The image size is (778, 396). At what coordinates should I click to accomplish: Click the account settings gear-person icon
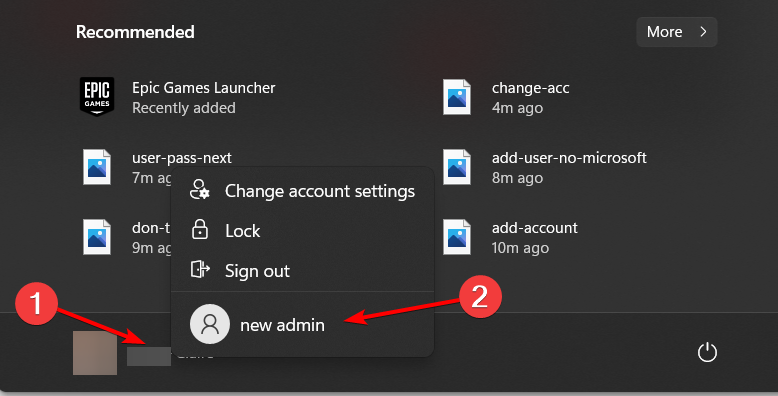tap(200, 190)
